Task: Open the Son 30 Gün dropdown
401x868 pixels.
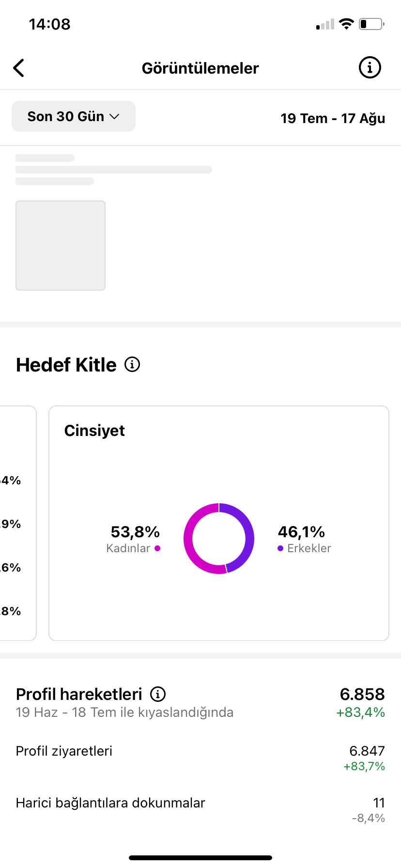Action: (74, 116)
